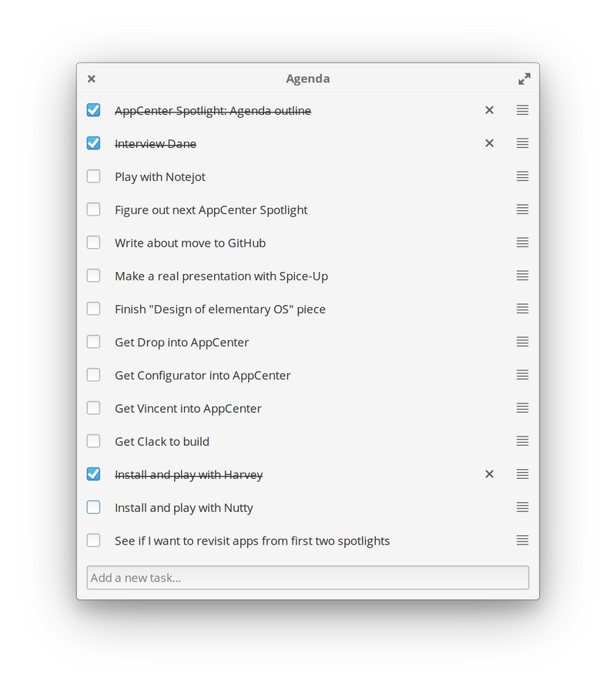
Task: Check off 'Play with Notejot'
Action: click(x=93, y=176)
